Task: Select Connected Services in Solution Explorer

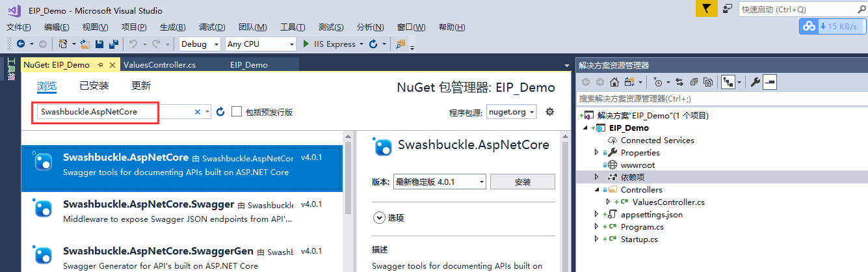Action: (657, 141)
